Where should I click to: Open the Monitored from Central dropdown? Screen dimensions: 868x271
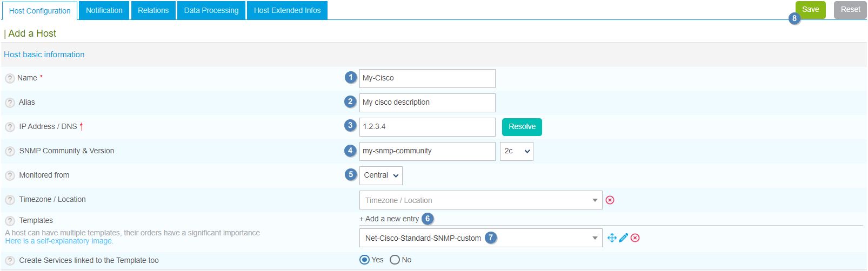pyautogui.click(x=381, y=175)
